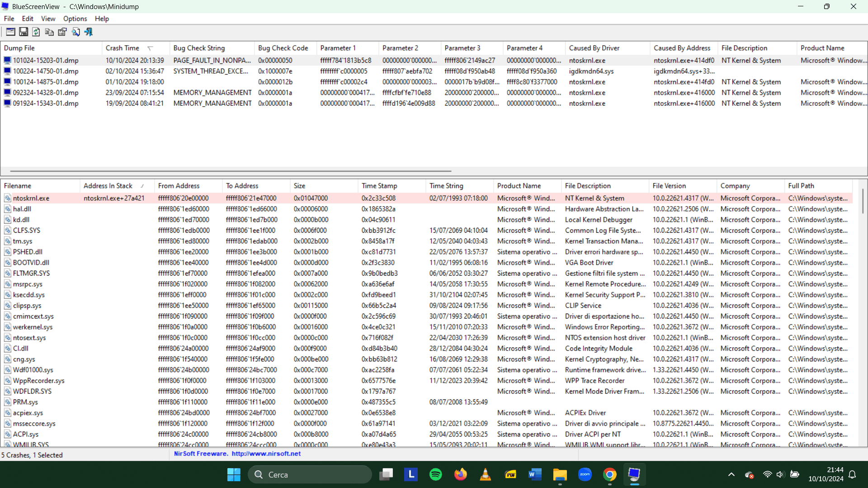Open the View menu

tap(48, 19)
